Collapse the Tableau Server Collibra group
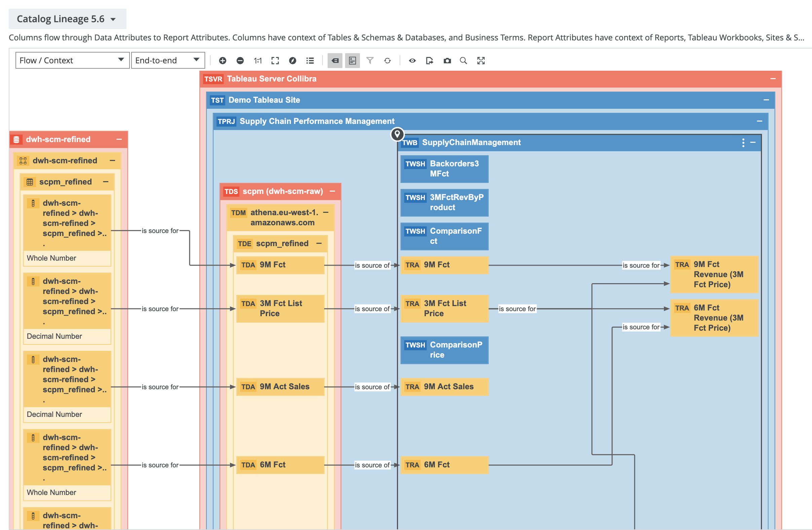Viewport: 812px width, 530px height. pyautogui.click(x=773, y=79)
